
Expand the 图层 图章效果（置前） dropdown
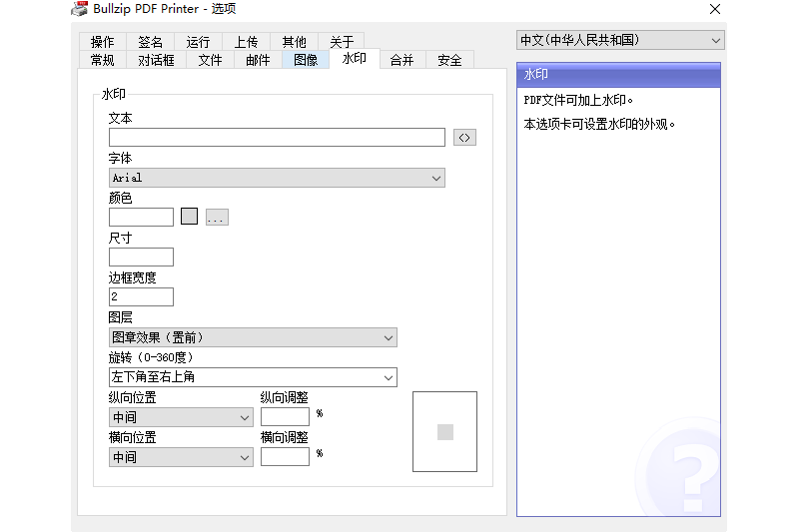(253, 337)
